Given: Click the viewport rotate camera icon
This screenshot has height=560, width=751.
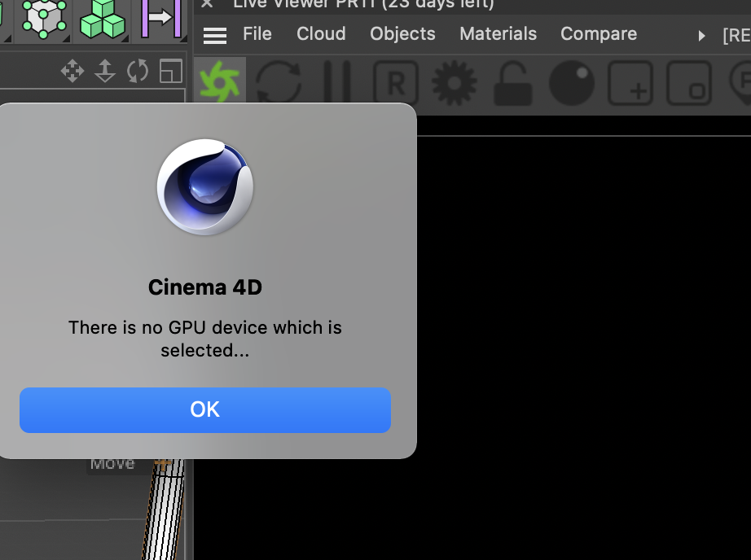Looking at the screenshot, I should pyautogui.click(x=138, y=71).
